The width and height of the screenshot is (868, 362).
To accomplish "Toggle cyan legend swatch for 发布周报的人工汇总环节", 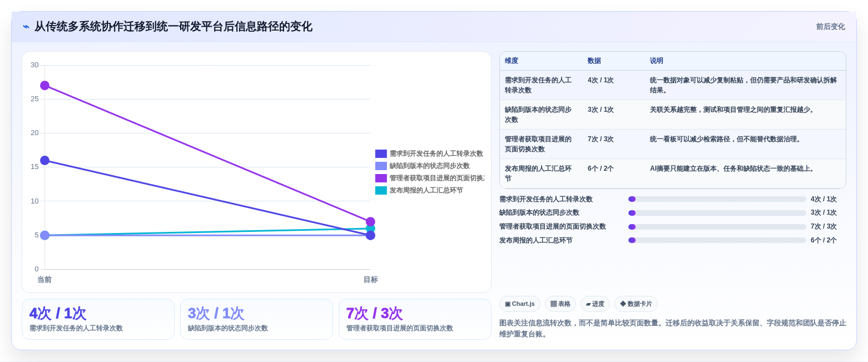I will 381,190.
